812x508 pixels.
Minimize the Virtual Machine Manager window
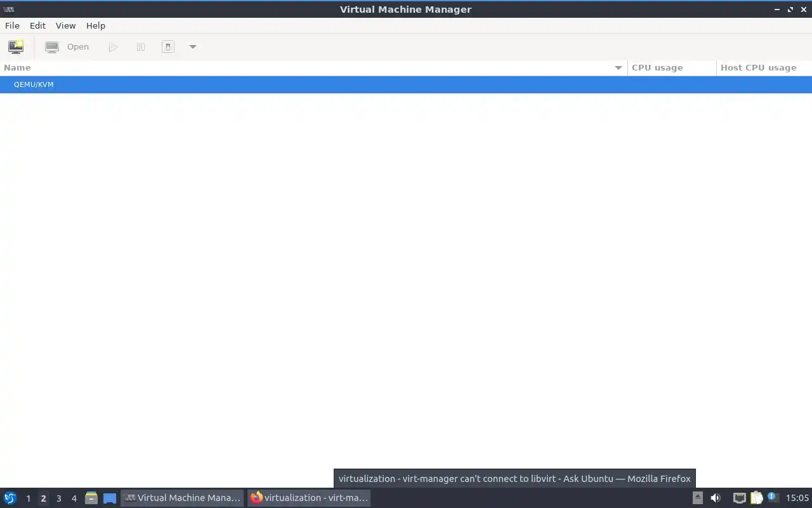(x=777, y=10)
